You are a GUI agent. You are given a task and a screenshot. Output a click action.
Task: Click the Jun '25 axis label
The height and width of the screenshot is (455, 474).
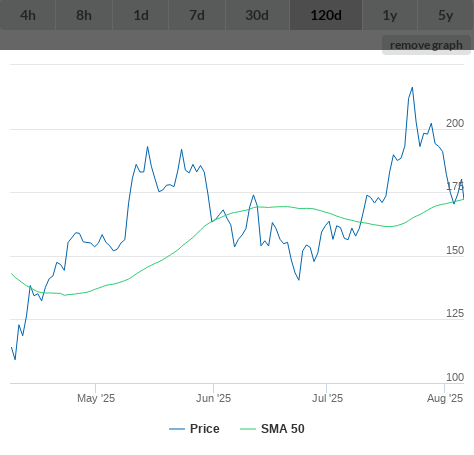pyautogui.click(x=213, y=398)
